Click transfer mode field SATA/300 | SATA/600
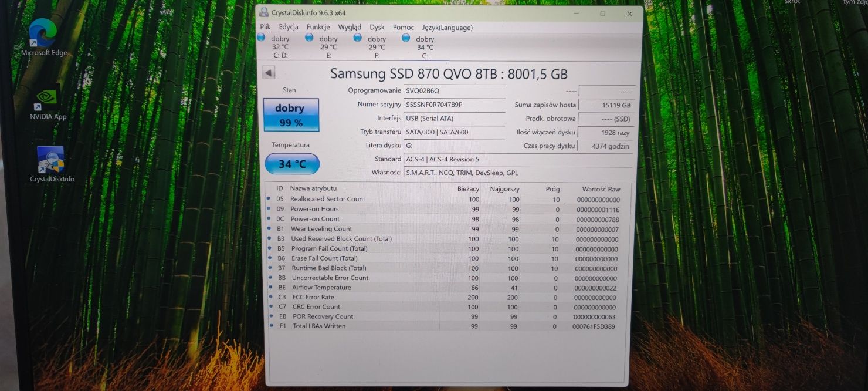The image size is (868, 391). point(454,132)
